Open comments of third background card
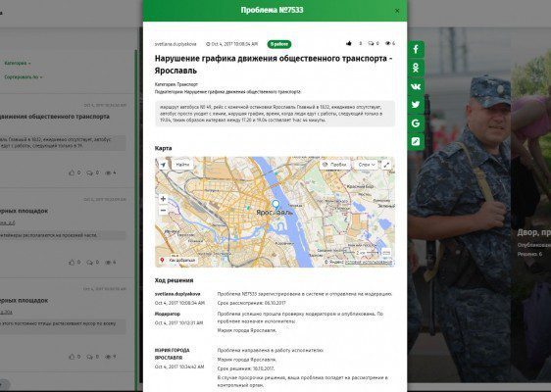 point(90,357)
